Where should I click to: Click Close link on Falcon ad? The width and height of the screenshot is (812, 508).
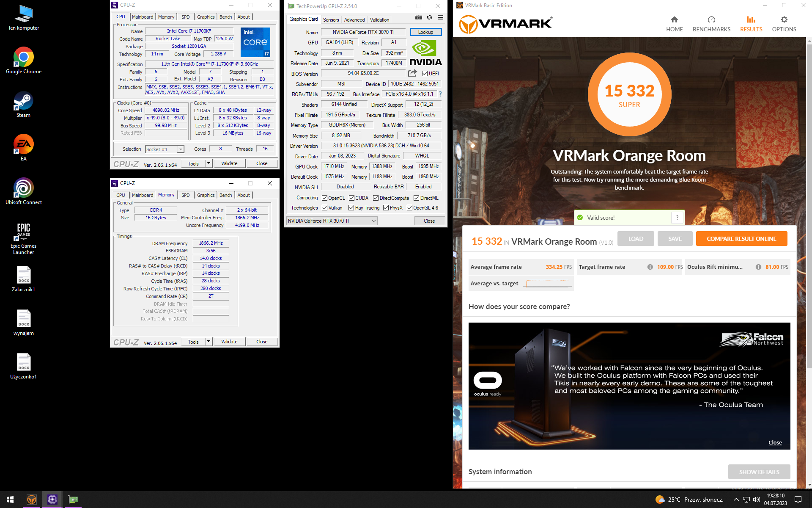click(x=775, y=442)
